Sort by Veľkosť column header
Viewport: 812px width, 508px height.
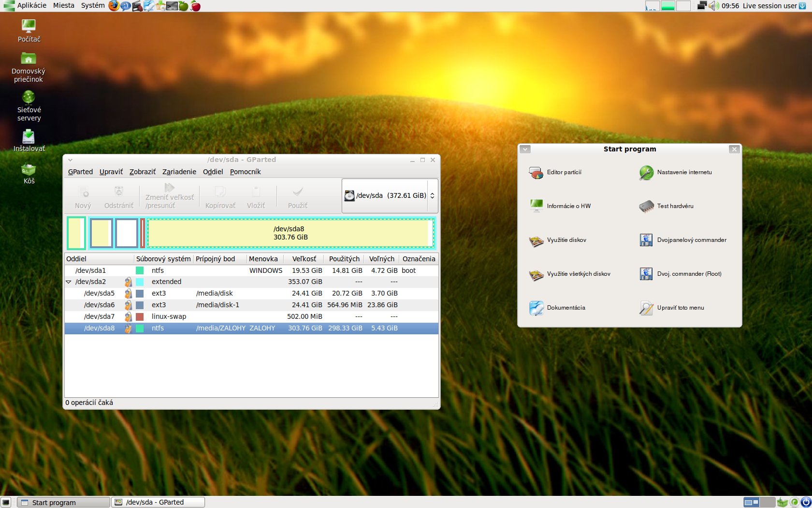click(x=304, y=259)
